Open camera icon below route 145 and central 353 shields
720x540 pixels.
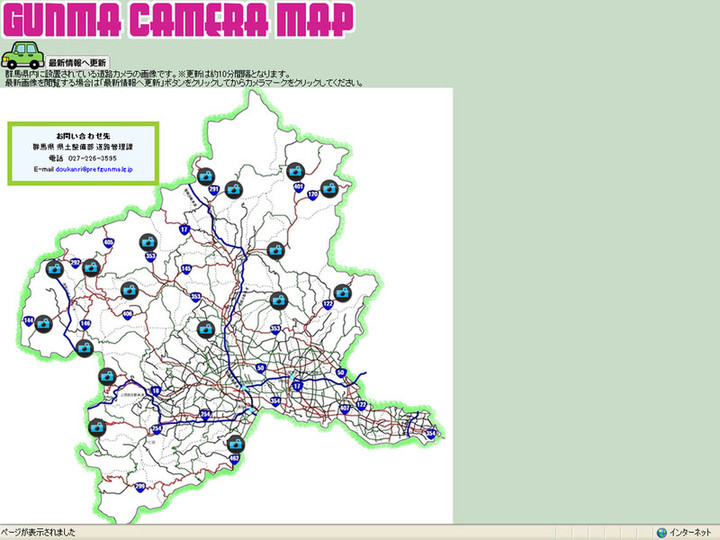[x=206, y=329]
